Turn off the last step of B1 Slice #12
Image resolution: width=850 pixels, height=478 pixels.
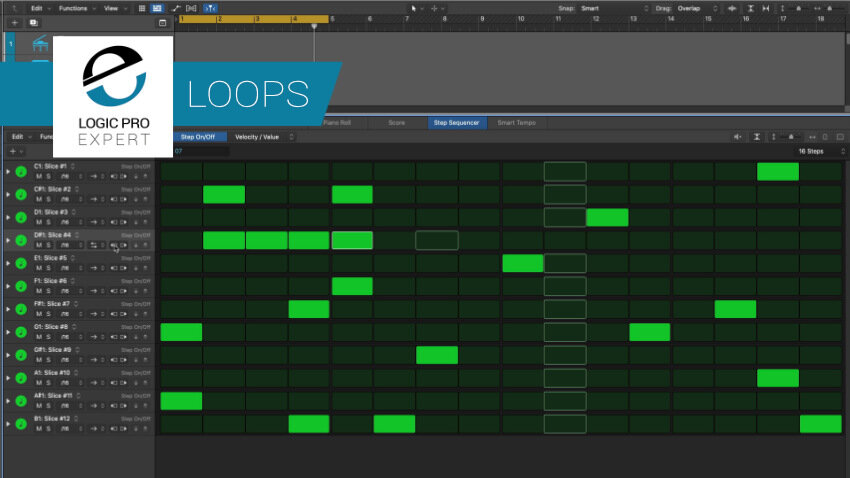[821, 424]
